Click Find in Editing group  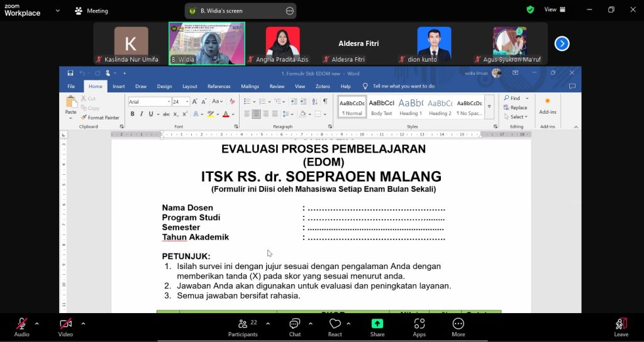point(512,98)
